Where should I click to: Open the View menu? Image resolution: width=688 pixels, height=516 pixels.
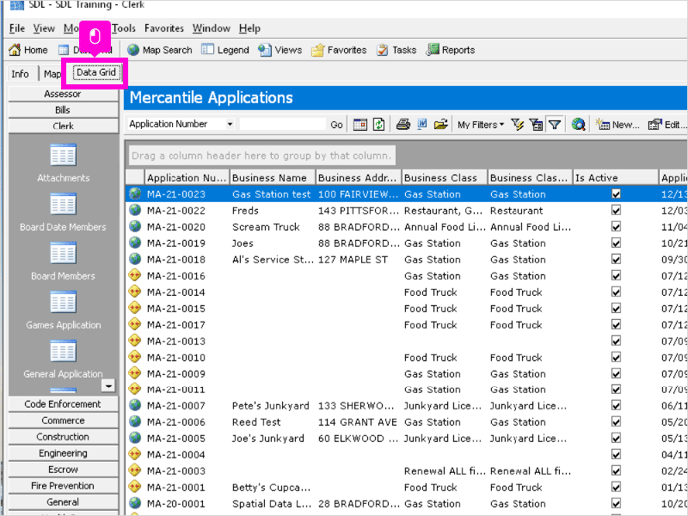pyautogui.click(x=44, y=29)
